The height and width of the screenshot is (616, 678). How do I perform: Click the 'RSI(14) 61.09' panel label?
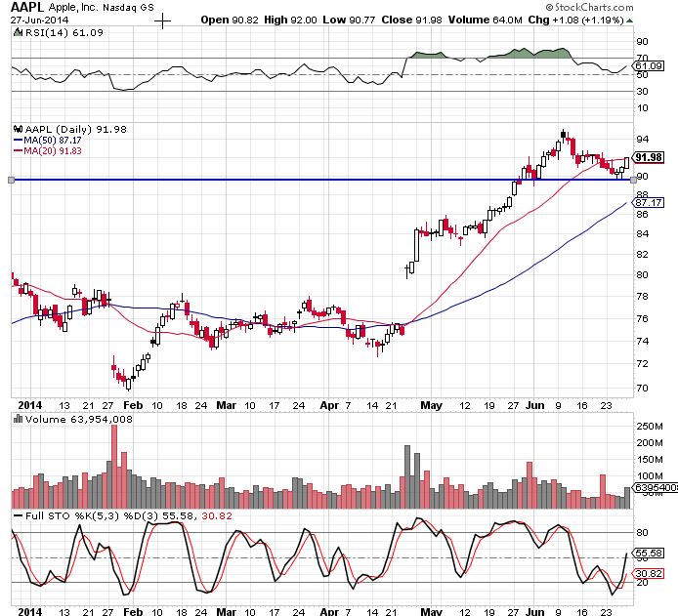pyautogui.click(x=64, y=33)
